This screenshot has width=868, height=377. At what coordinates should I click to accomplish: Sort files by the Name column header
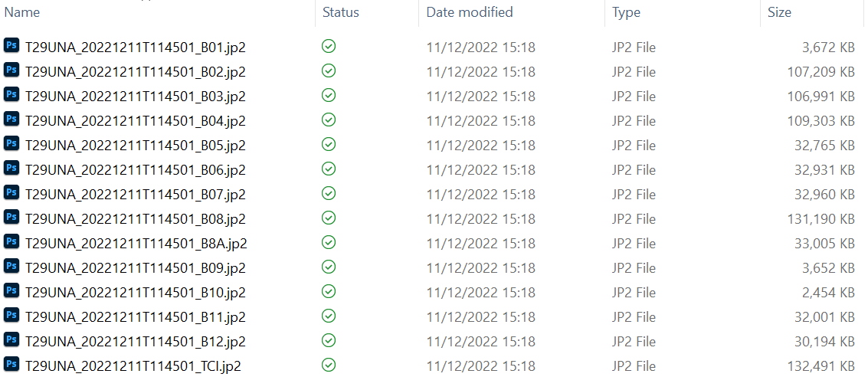22,12
